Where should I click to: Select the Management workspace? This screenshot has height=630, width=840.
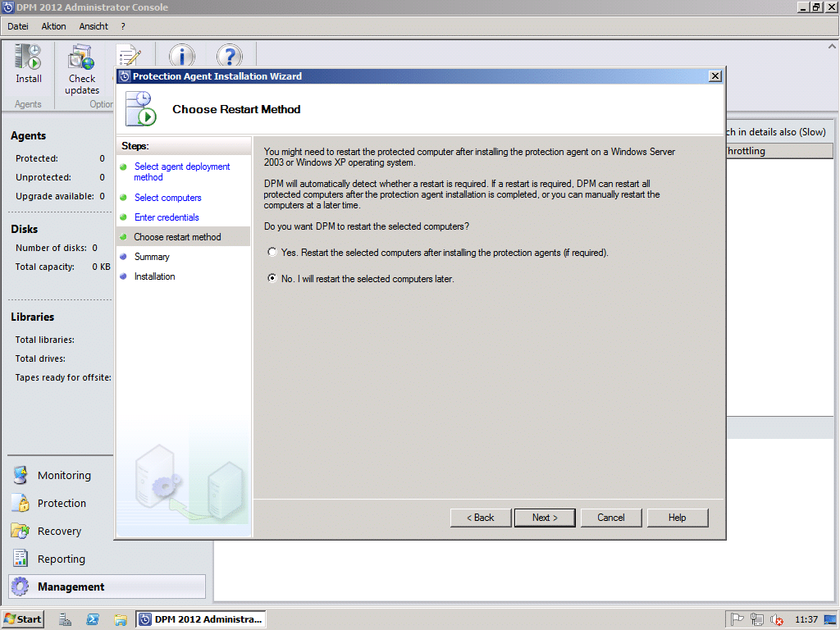tap(107, 587)
